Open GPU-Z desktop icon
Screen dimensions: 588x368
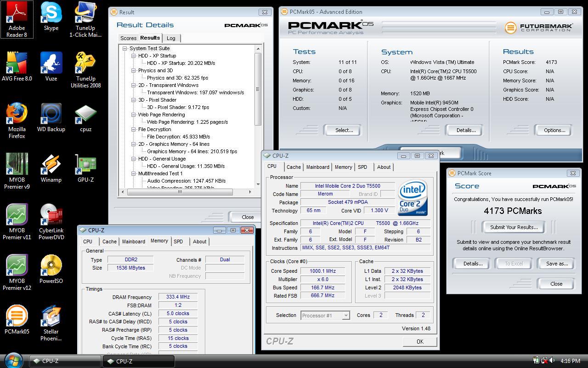85,168
